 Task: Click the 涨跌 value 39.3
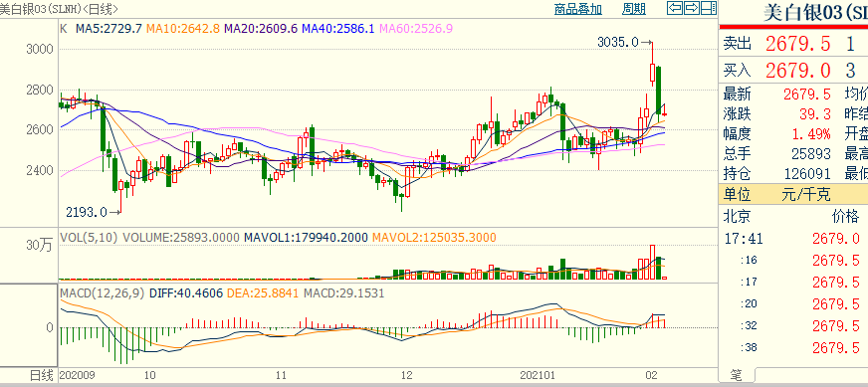click(815, 114)
